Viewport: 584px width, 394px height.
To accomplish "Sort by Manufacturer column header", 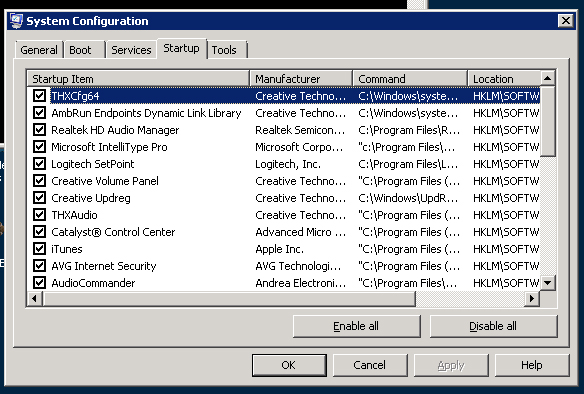I will [301, 79].
